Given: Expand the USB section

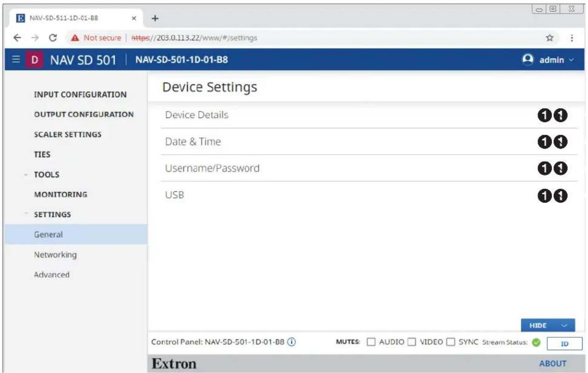Looking at the screenshot, I should (x=370, y=195).
